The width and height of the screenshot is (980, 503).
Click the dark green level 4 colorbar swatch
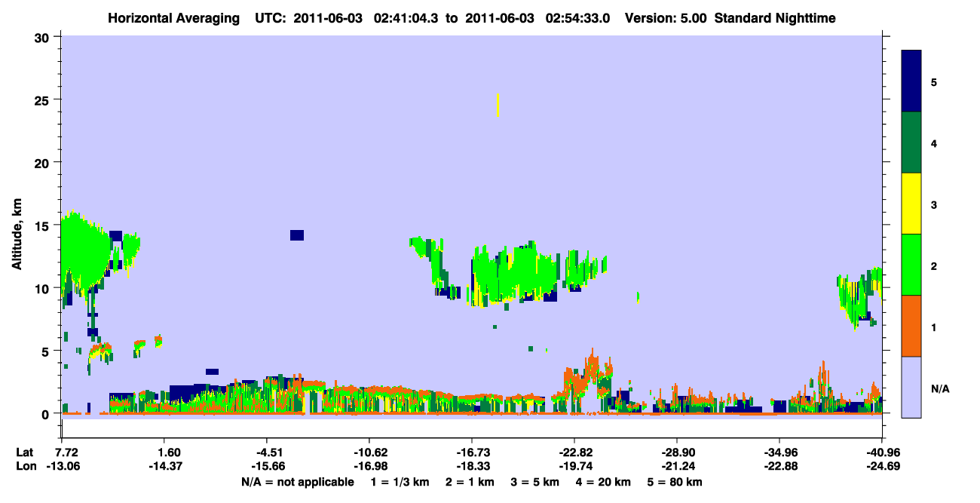(911, 143)
